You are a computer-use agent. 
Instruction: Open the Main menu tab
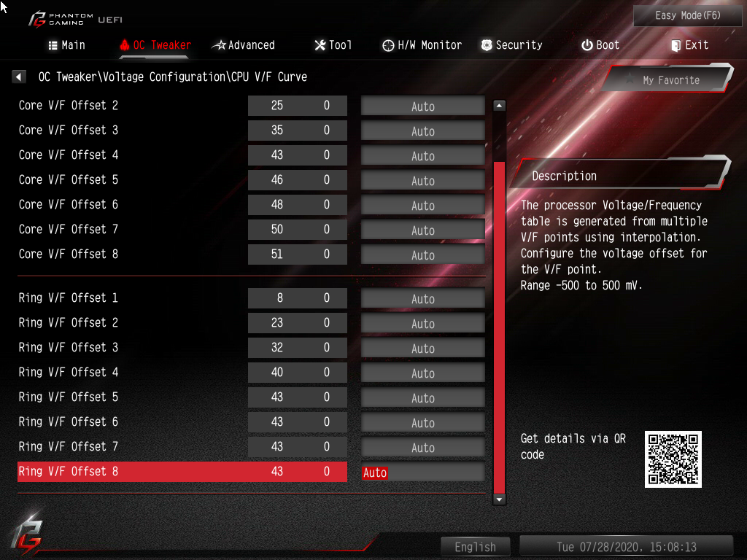[x=66, y=45]
